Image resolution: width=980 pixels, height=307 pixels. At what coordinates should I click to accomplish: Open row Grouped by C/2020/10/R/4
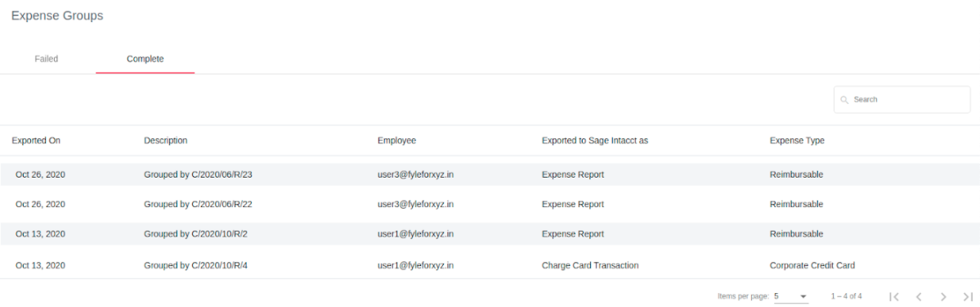point(490,265)
